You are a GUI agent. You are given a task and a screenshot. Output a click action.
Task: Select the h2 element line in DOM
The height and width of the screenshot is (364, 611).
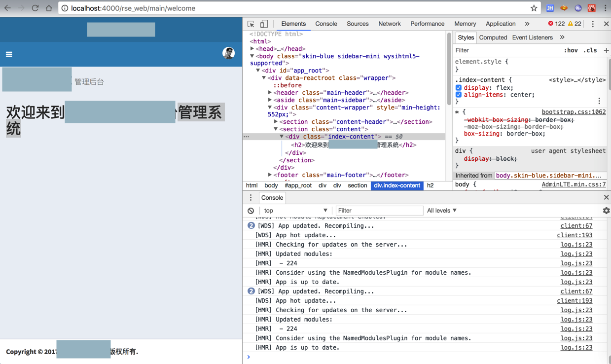354,145
